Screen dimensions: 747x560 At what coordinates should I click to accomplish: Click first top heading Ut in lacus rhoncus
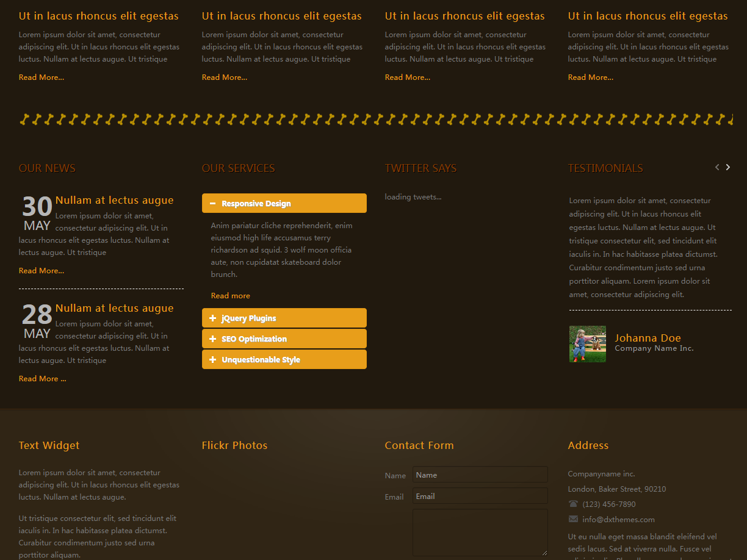(x=99, y=16)
